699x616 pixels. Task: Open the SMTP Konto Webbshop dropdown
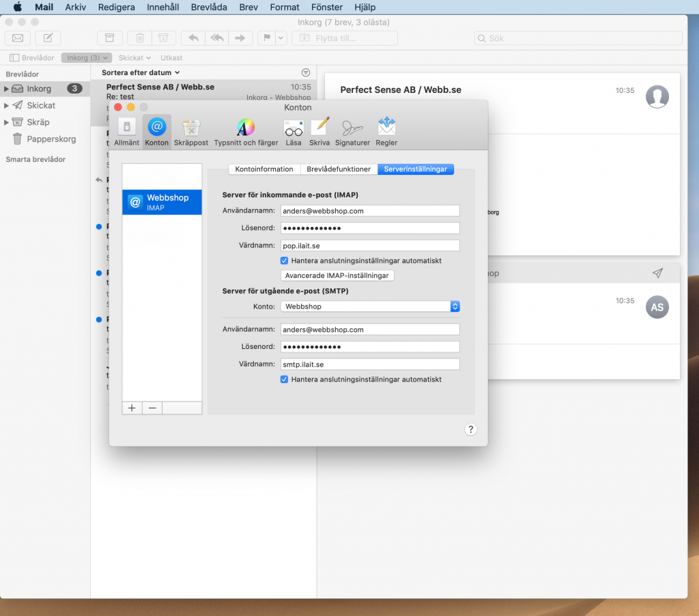[x=370, y=307]
